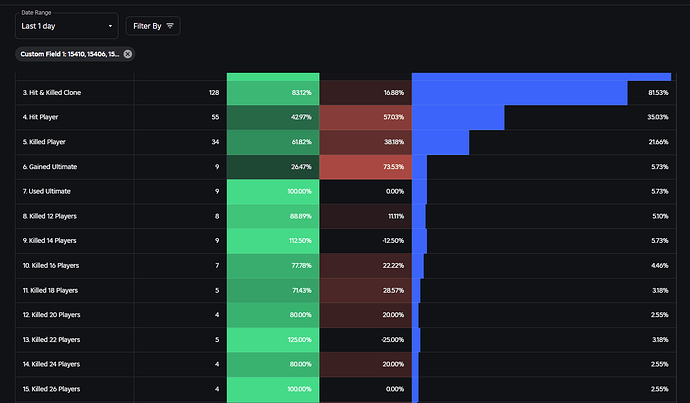Click the Custom Field 1 chip label
The height and width of the screenshot is (403, 690).
point(70,54)
